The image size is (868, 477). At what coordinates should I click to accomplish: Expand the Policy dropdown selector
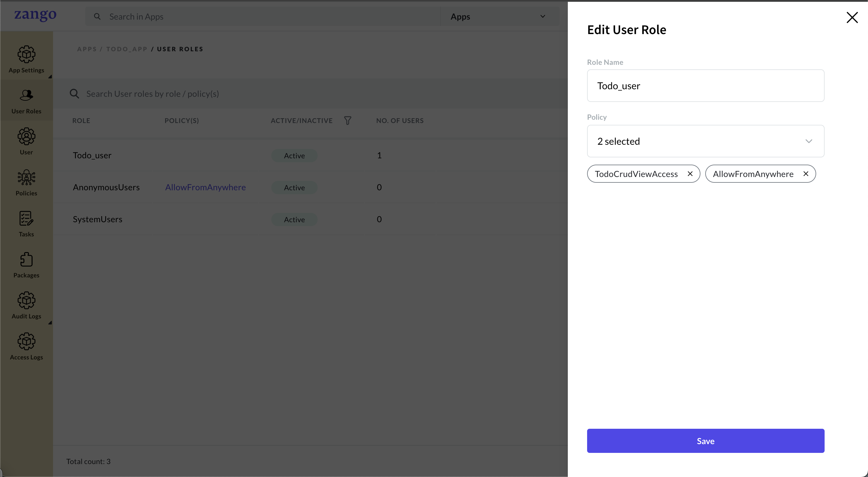point(706,141)
